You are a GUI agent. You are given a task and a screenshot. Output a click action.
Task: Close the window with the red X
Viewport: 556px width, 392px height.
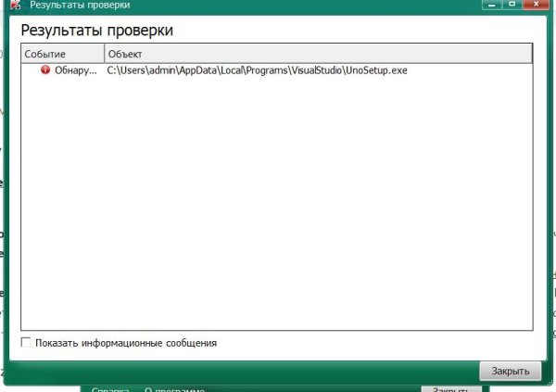536,5
